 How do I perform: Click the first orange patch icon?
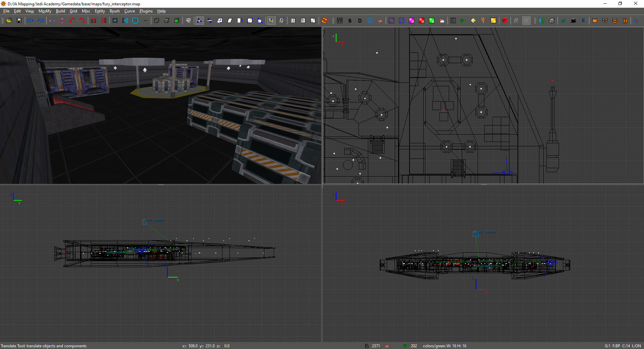pyautogui.click(x=595, y=20)
